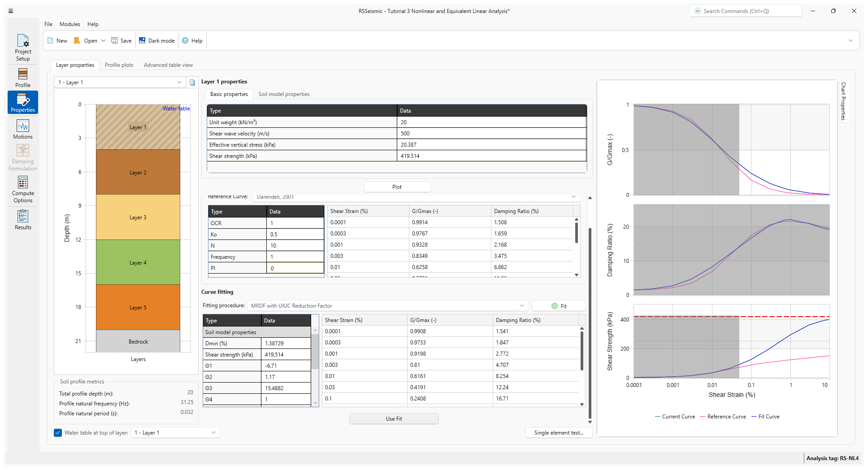
Task: Select Layer 5 in the soil profile
Action: click(138, 308)
